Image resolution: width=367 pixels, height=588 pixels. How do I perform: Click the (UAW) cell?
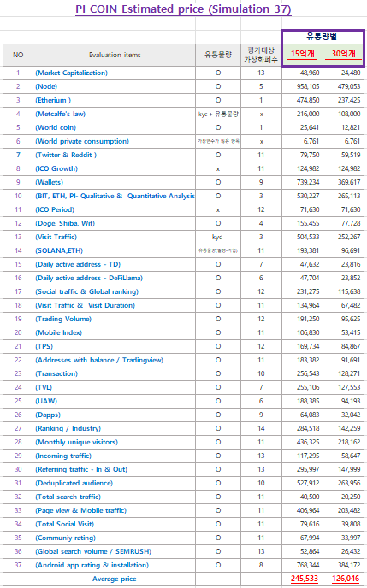pyautogui.click(x=115, y=402)
